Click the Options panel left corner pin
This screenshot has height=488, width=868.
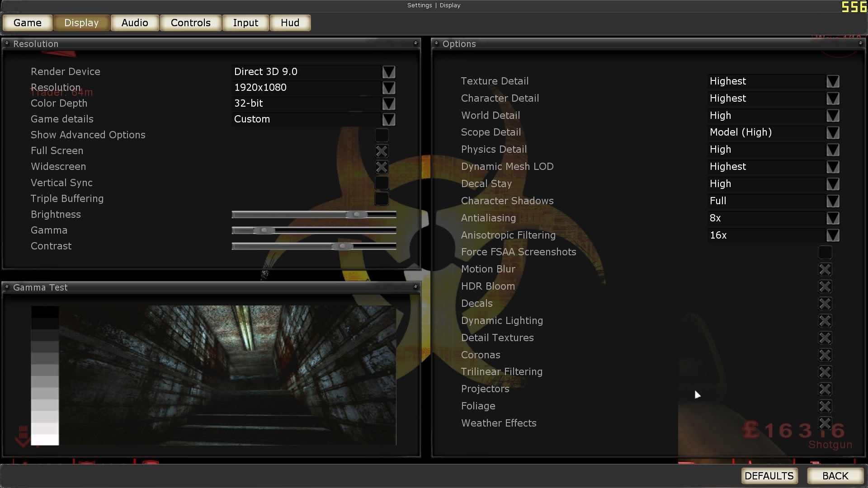[x=436, y=43]
